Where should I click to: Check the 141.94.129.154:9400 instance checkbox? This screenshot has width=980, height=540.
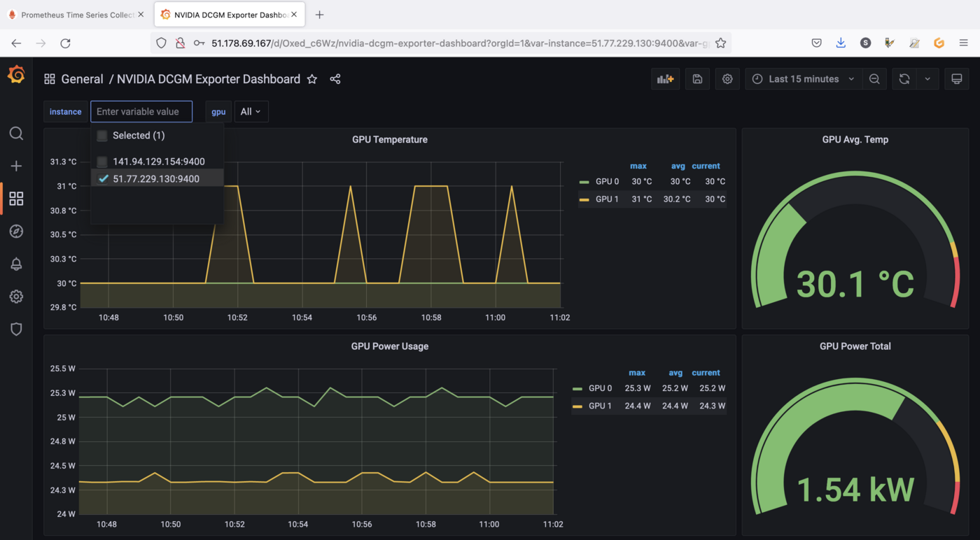coord(101,161)
